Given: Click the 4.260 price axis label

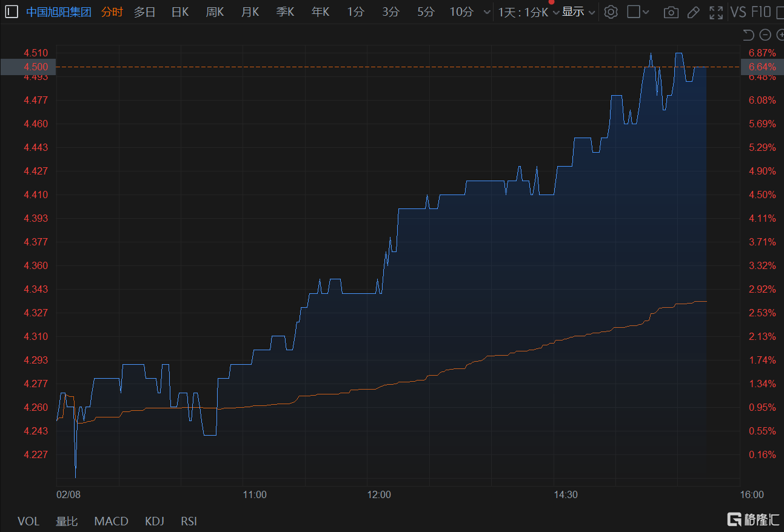Looking at the screenshot, I should (36, 407).
